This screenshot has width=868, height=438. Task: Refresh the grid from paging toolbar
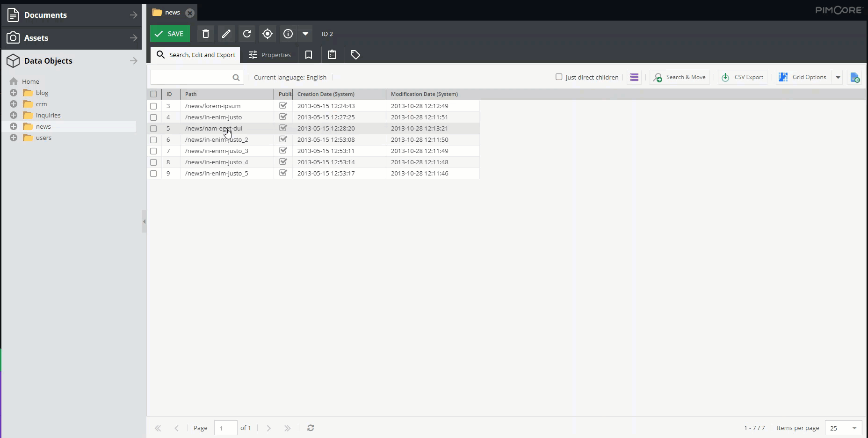pyautogui.click(x=311, y=428)
